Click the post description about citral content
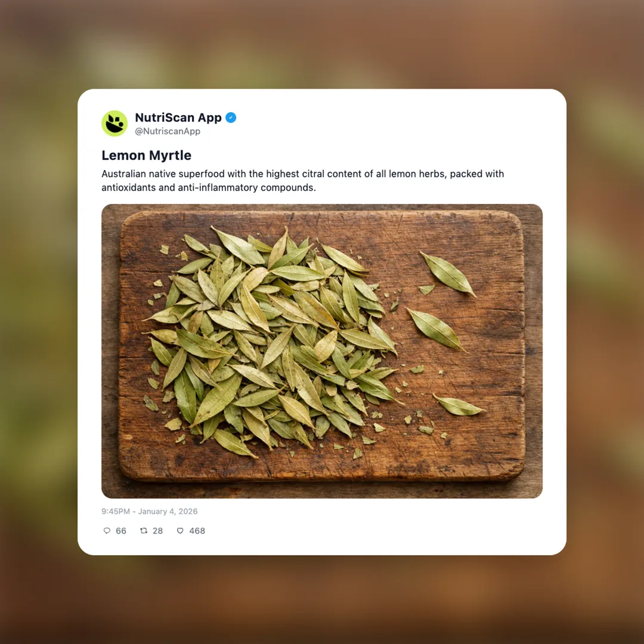Image resolution: width=644 pixels, height=644 pixels. pyautogui.click(x=303, y=181)
